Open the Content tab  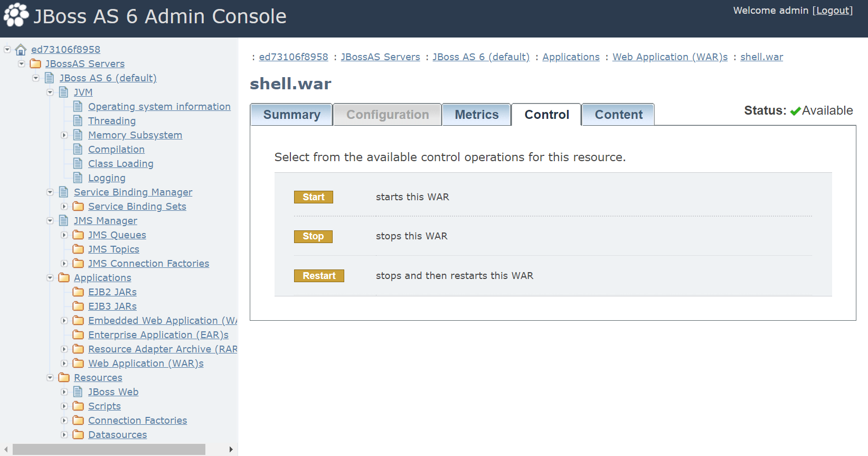pyautogui.click(x=619, y=115)
